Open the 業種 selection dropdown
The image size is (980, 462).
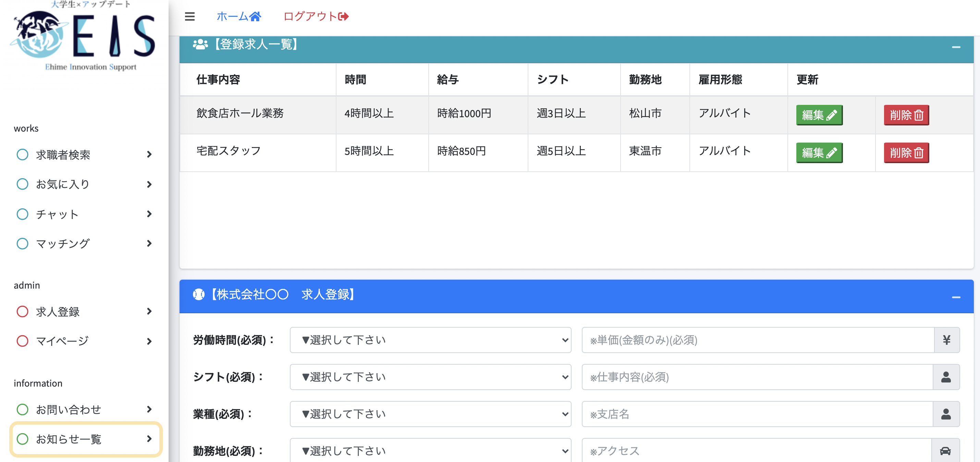(430, 414)
